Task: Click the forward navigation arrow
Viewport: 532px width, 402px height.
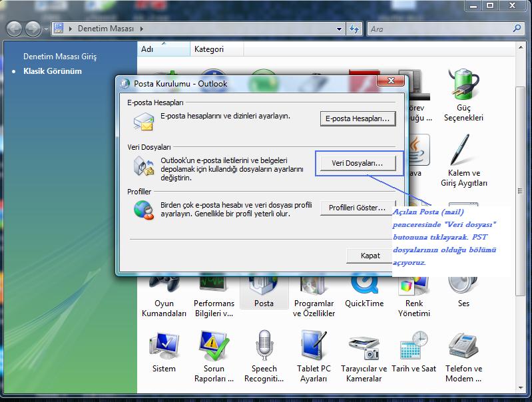Action: [33, 29]
